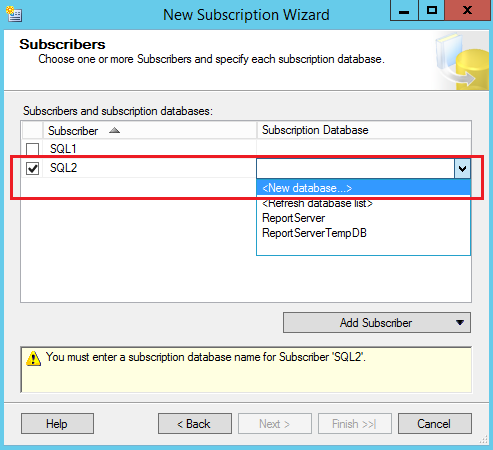Select the SQL2 subscriber row text
The height and width of the screenshot is (450, 493).
63,168
